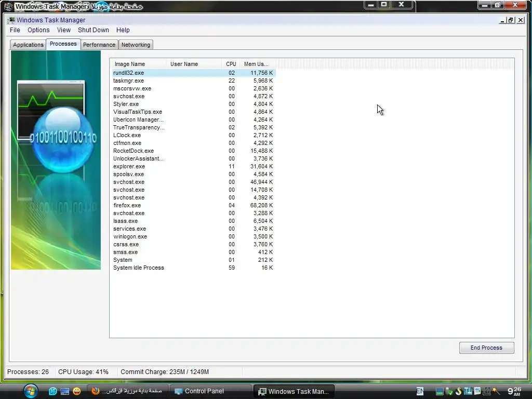Select the UberIcon Manager process
Viewport: 532px width, 399px height.
click(x=194, y=120)
